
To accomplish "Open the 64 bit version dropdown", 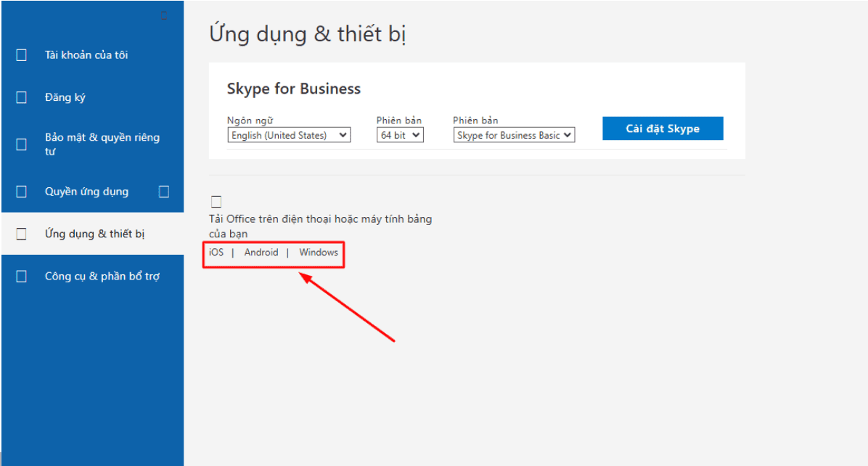I will (x=400, y=135).
